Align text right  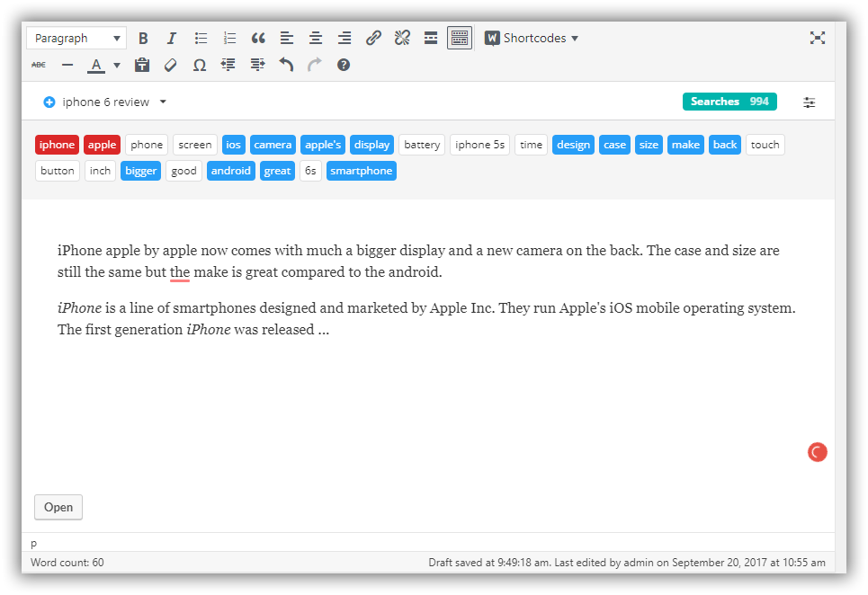[x=345, y=38]
